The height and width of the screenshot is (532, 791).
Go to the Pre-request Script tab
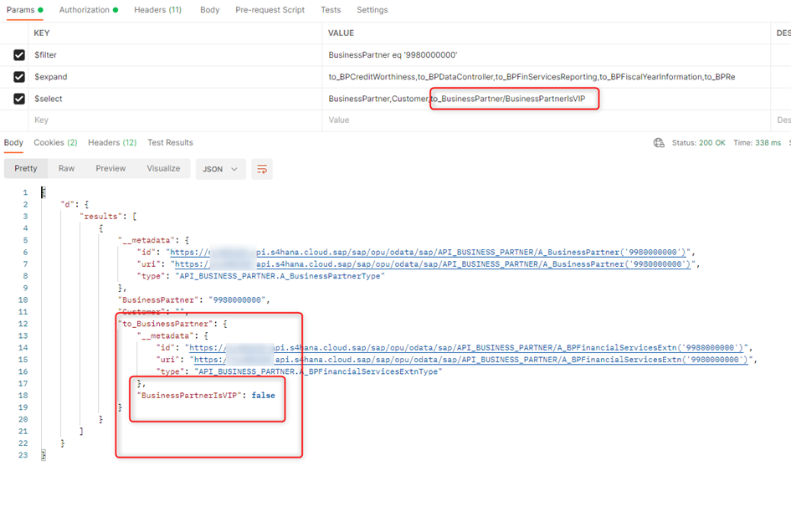click(x=270, y=10)
